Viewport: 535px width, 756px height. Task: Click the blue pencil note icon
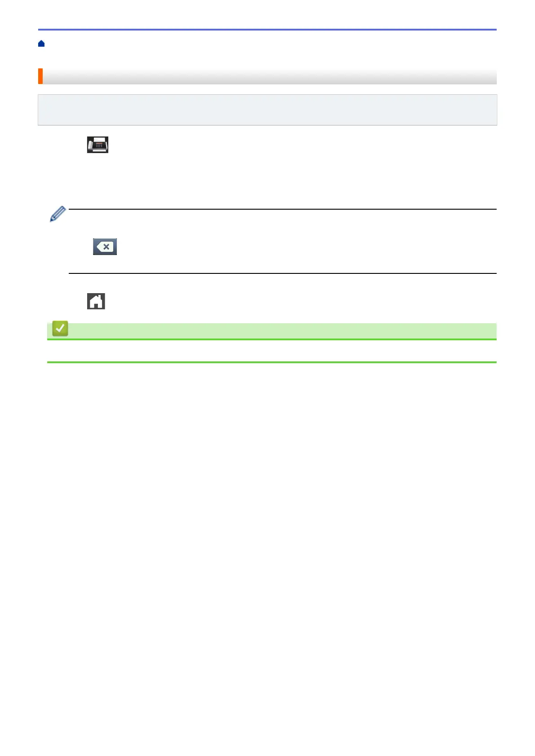pyautogui.click(x=57, y=214)
